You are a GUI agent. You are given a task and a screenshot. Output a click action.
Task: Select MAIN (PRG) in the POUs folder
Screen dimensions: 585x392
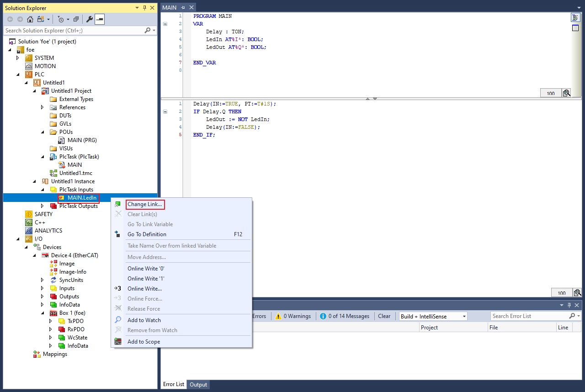pyautogui.click(x=82, y=140)
